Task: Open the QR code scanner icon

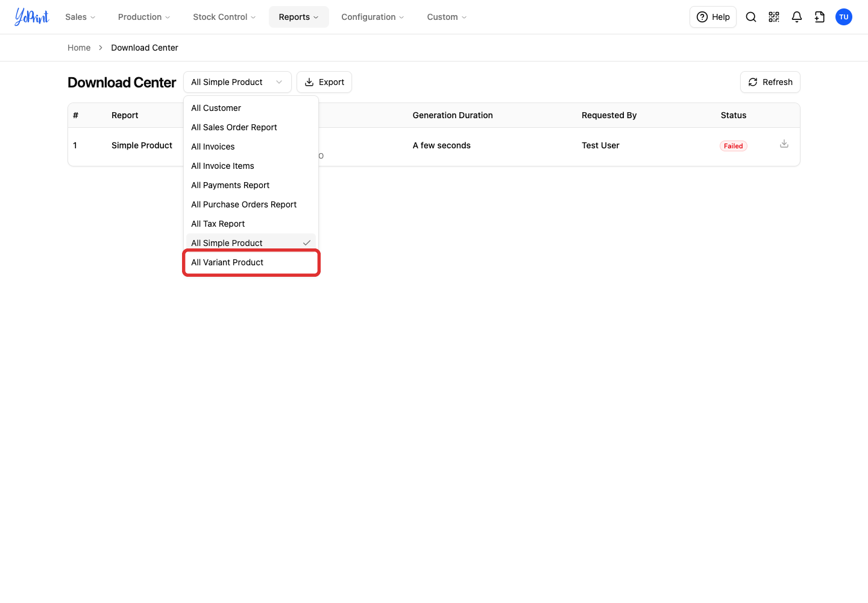Action: click(774, 17)
